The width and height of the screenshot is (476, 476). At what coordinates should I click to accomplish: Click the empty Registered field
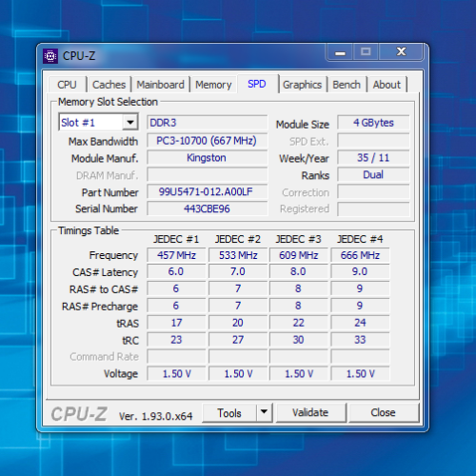(373, 208)
